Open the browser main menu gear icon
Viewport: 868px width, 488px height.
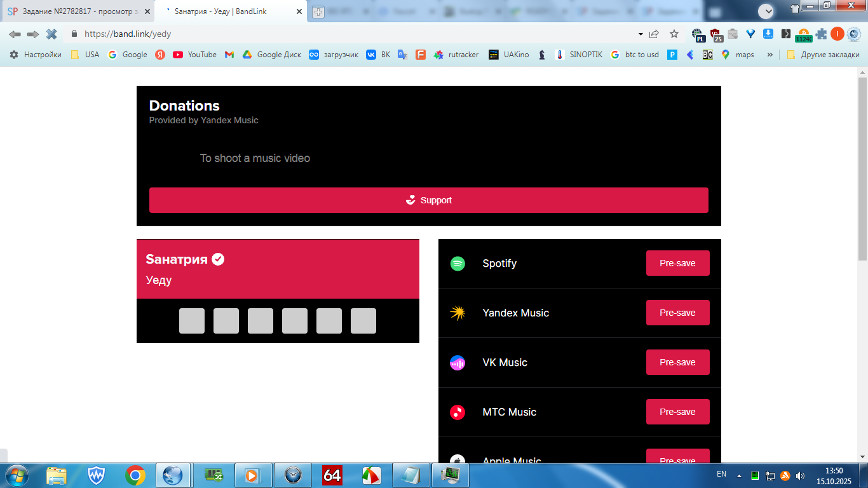click(x=854, y=34)
